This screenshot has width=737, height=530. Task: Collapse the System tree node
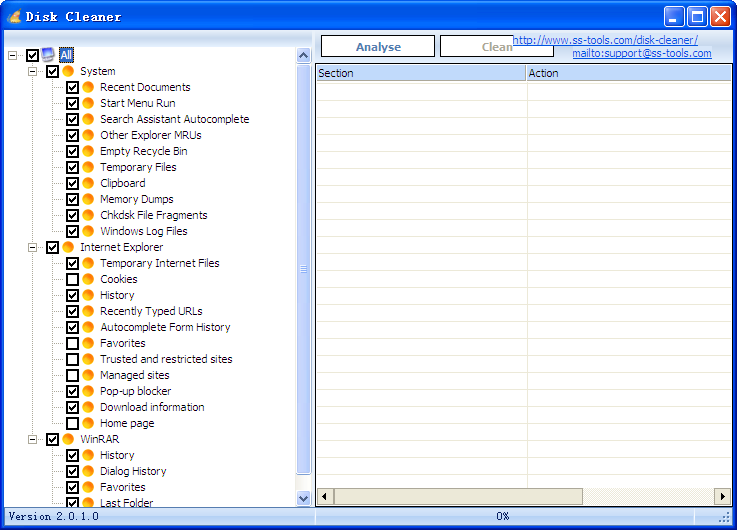click(33, 71)
